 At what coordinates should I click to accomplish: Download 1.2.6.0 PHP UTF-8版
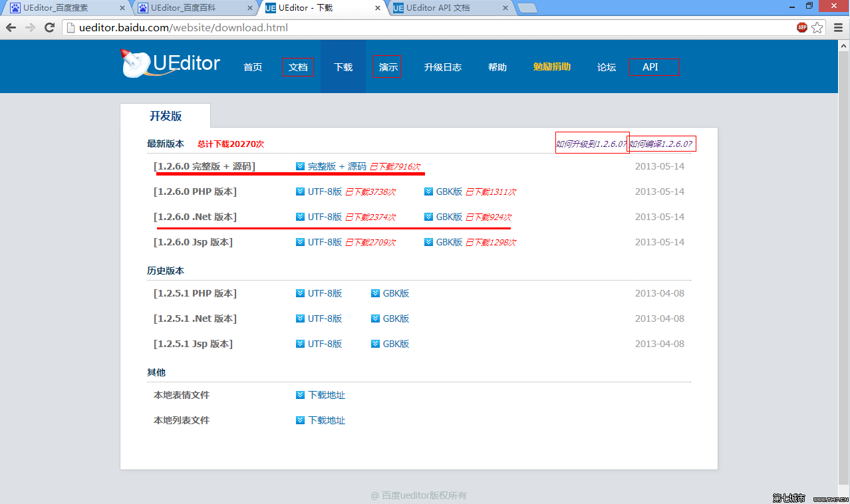[325, 191]
